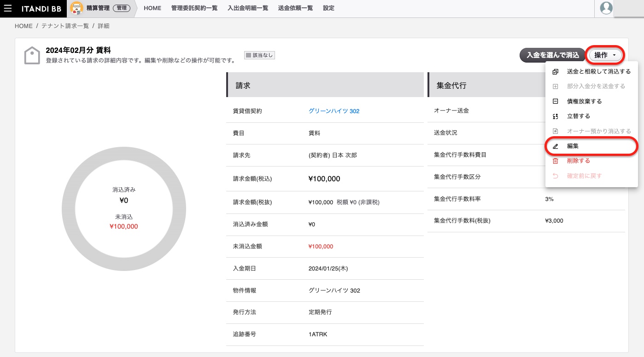Click the 立替する icon
The image size is (644, 357).
(556, 116)
